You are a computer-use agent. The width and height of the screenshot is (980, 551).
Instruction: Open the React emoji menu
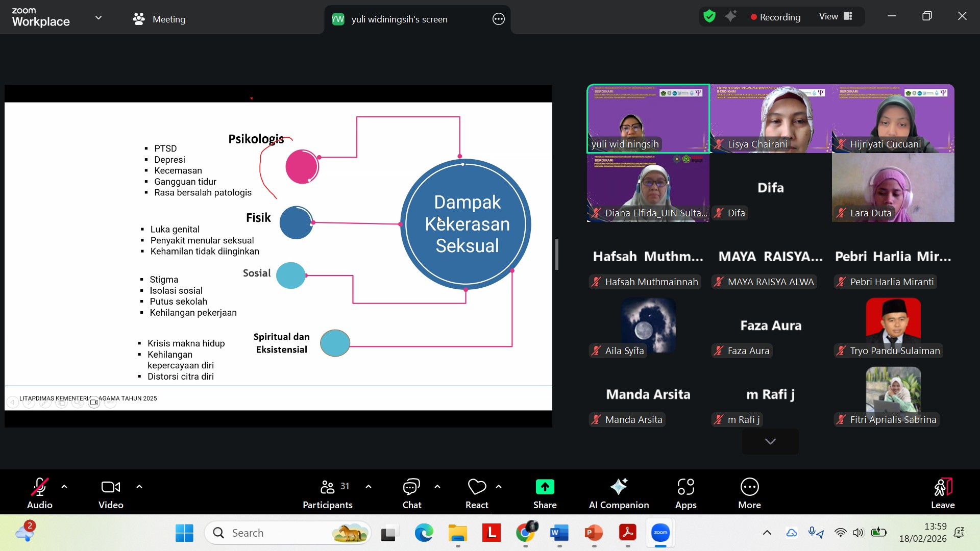coord(476,493)
